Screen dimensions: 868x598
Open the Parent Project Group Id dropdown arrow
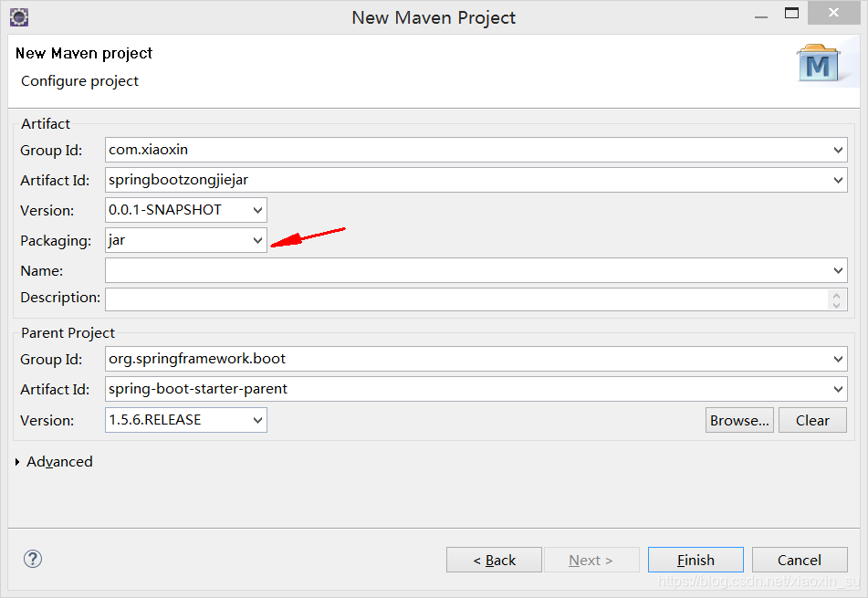point(838,359)
